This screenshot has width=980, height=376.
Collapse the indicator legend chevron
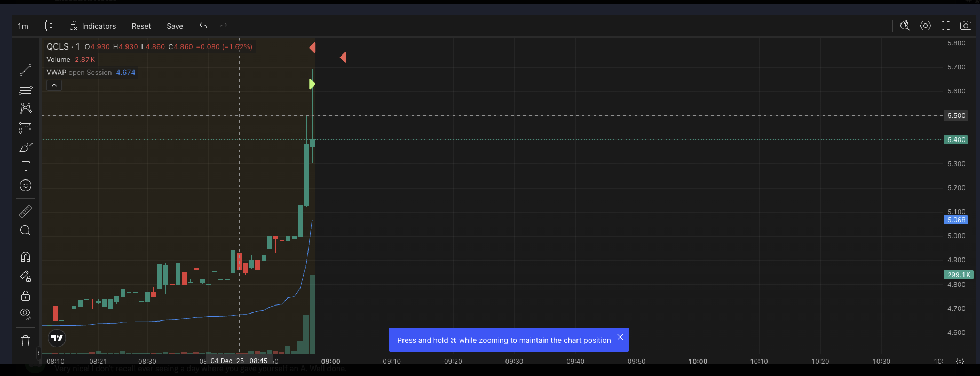point(54,85)
